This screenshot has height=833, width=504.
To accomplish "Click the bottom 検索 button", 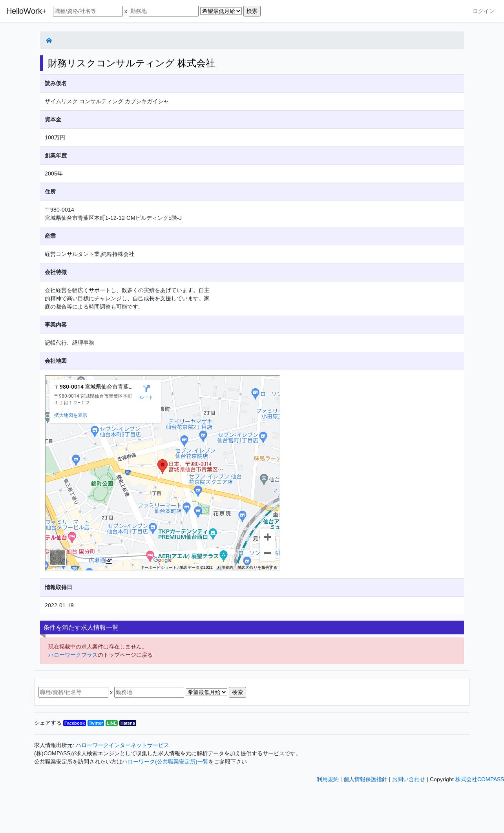I will tap(237, 692).
